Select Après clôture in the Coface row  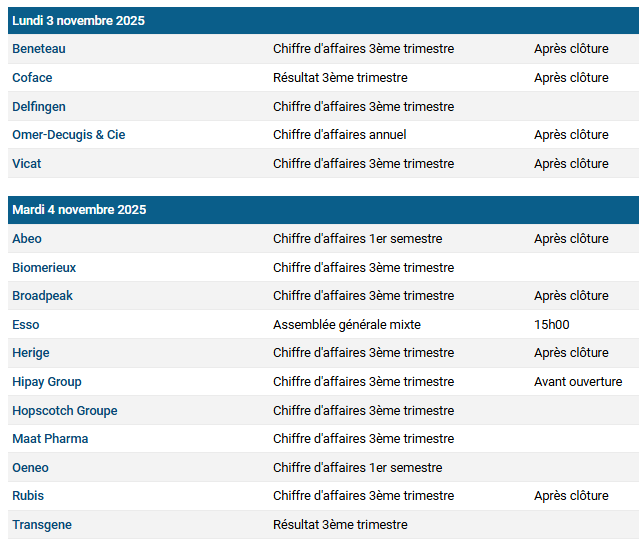tap(571, 77)
